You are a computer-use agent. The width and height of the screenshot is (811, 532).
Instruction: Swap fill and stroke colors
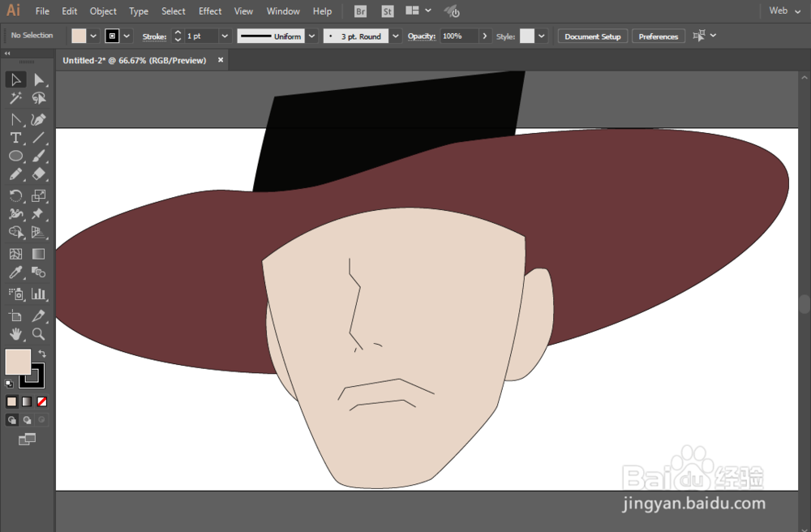42,354
